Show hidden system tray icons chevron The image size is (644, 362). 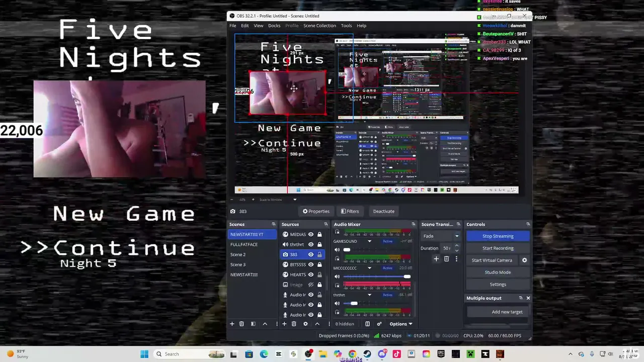[570, 354]
